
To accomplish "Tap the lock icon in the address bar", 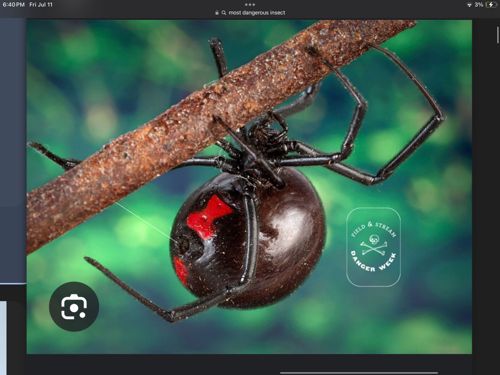I will 217,13.
